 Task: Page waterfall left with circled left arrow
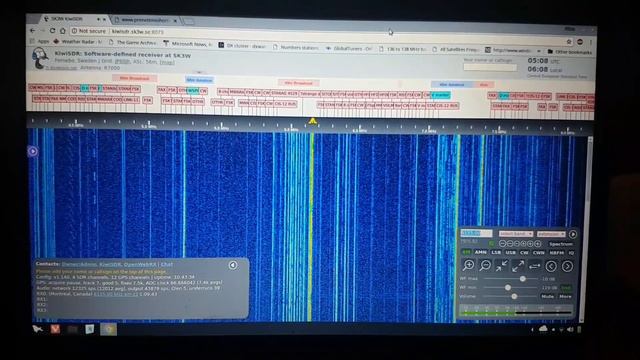pos(551,267)
